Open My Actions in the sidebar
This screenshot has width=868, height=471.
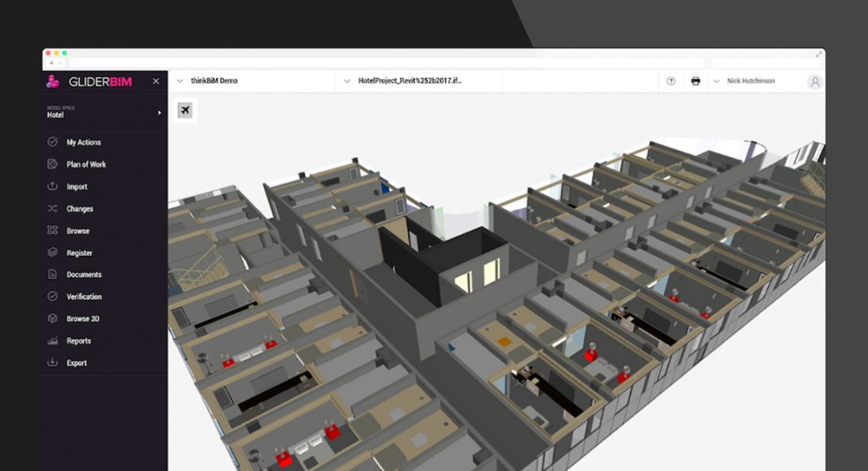pos(83,142)
